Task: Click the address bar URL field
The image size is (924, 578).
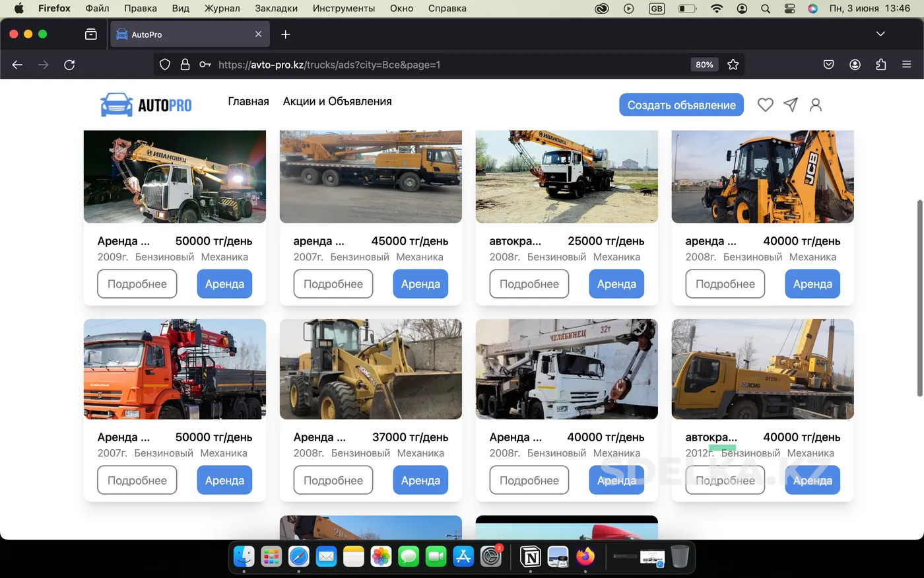Action: [x=449, y=65]
